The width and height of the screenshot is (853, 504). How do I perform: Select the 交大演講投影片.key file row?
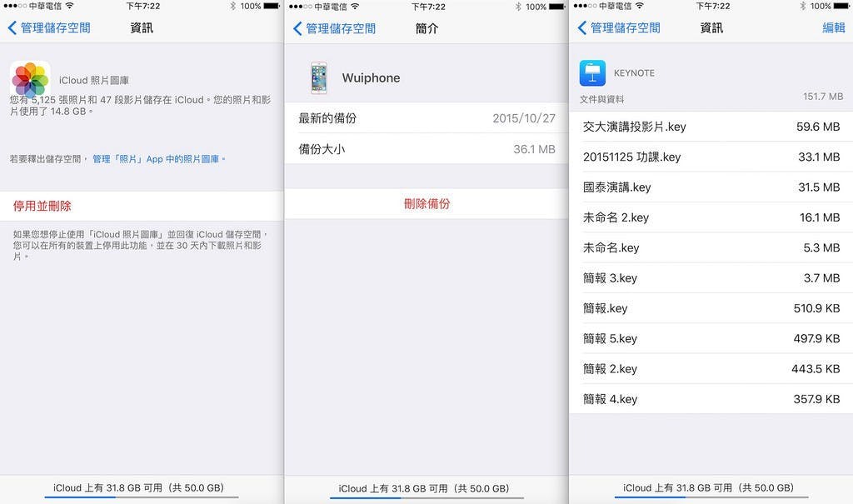coord(711,127)
